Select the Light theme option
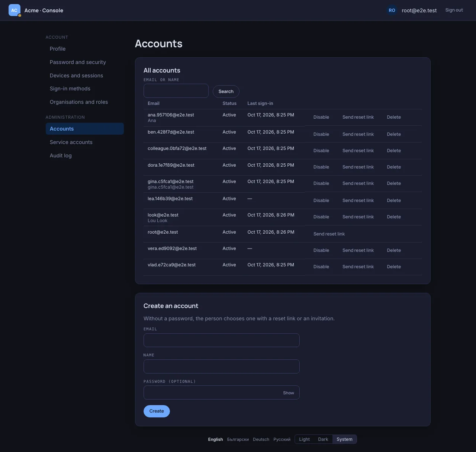Viewport: 476px width, 452px height. point(304,439)
